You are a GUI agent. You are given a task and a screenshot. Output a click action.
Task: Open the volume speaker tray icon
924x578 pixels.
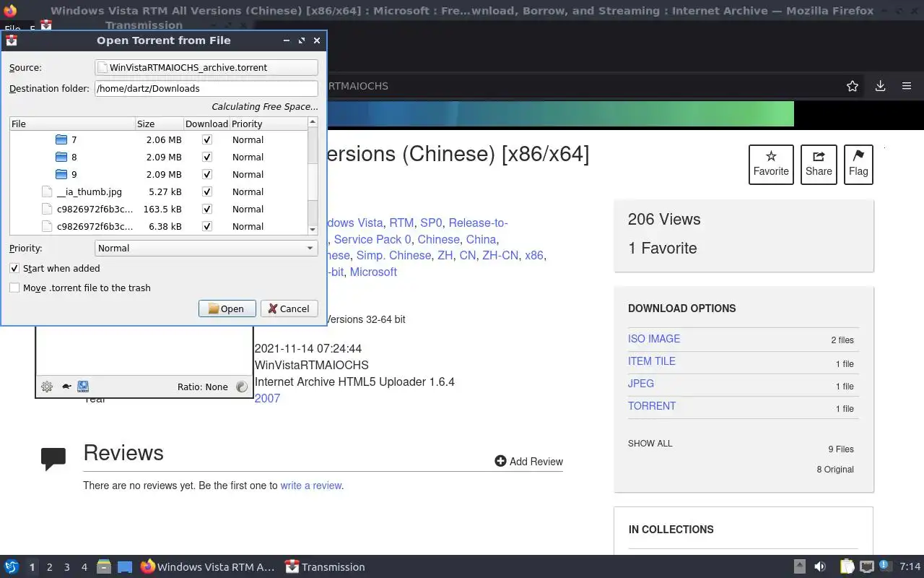click(820, 567)
